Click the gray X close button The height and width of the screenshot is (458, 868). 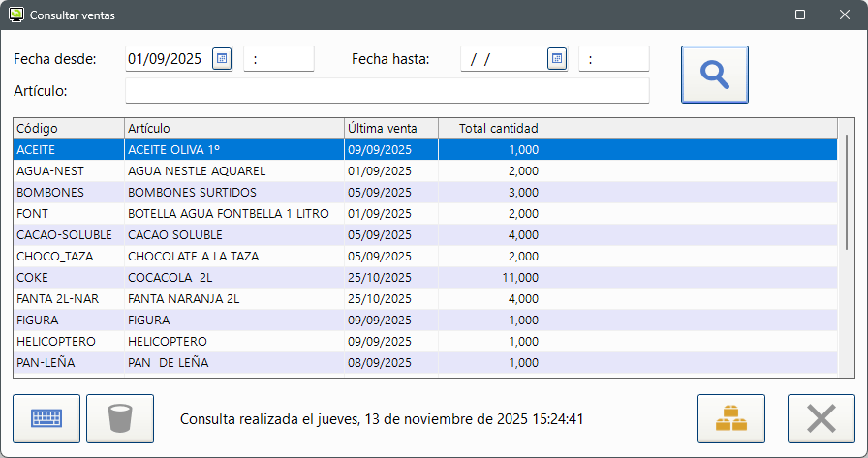(821, 418)
